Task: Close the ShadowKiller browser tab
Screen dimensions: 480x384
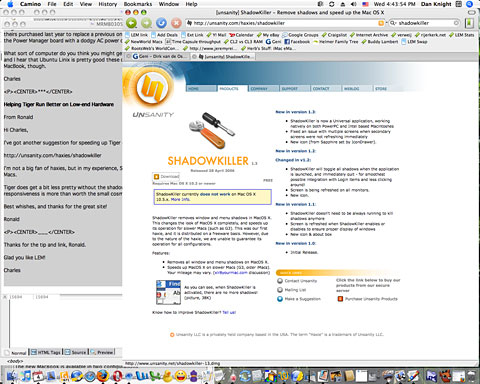Action: click(195, 57)
